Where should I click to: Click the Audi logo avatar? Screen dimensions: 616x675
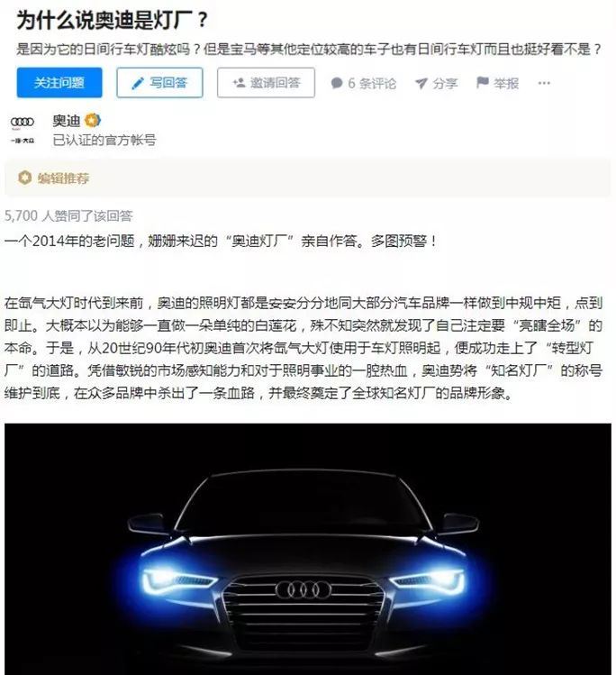point(23,130)
